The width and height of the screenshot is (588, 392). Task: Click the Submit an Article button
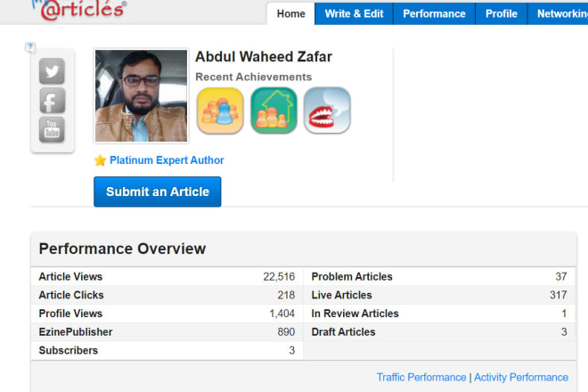(158, 192)
